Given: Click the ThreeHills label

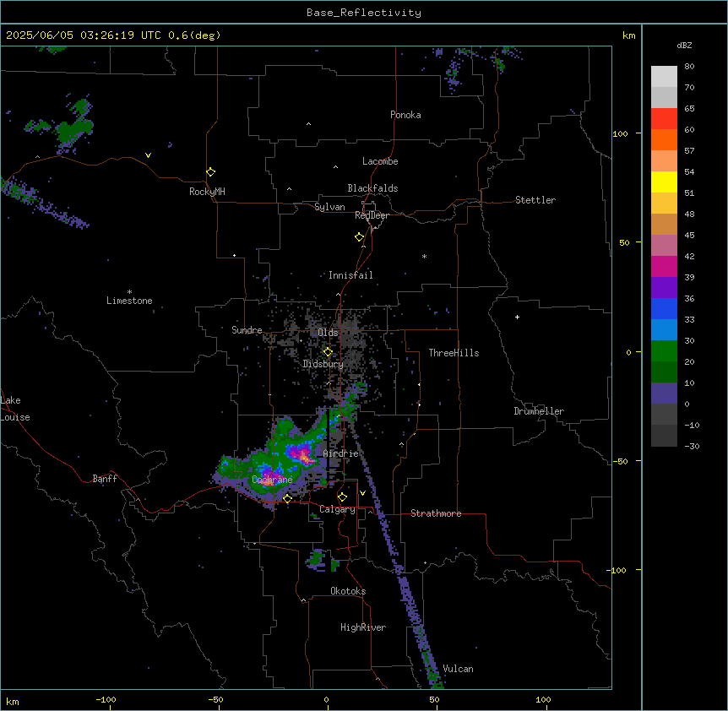Looking at the screenshot, I should (454, 353).
